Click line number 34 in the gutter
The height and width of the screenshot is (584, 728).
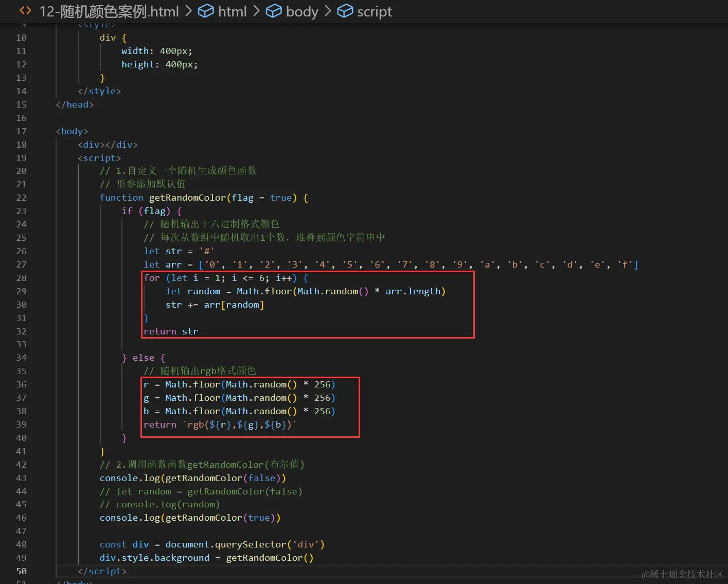[21, 358]
